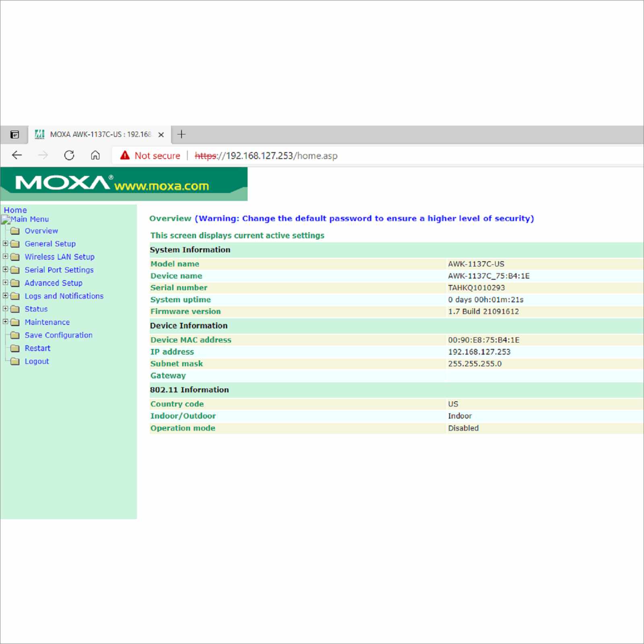
Task: Expand the Wireless LAN Setup tree node
Action: pos(5,256)
